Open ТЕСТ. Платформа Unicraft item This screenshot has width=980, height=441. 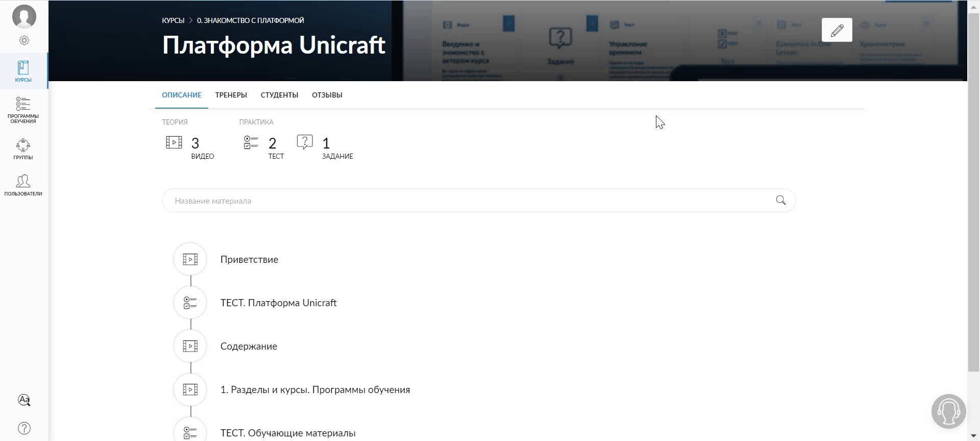coord(279,303)
